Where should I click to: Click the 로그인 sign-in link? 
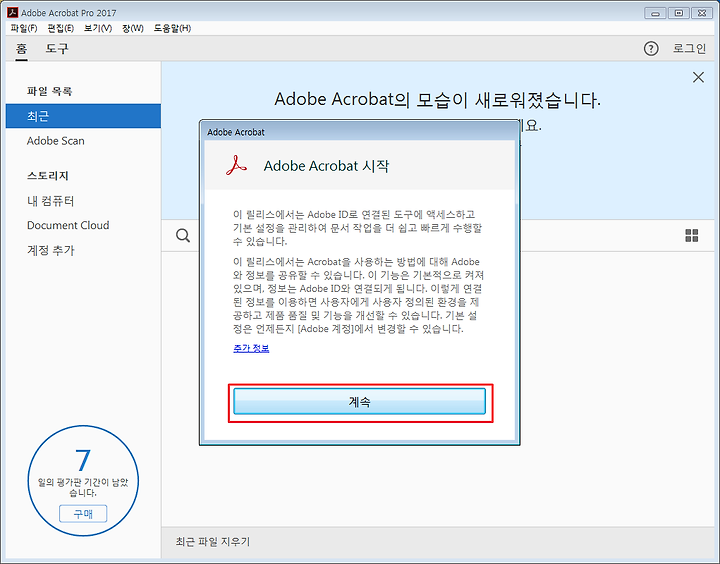coord(689,49)
